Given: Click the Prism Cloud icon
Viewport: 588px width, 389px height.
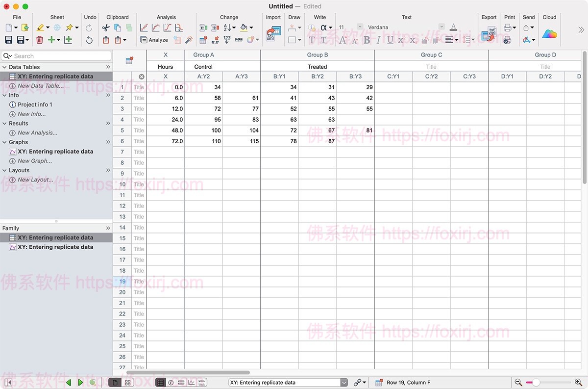Looking at the screenshot, I should 549,34.
